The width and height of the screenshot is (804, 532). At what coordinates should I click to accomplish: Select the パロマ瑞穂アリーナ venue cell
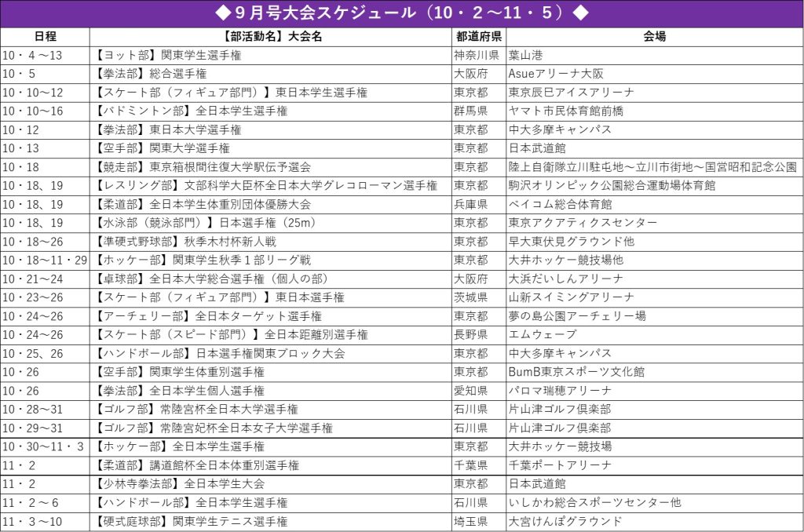561,391
